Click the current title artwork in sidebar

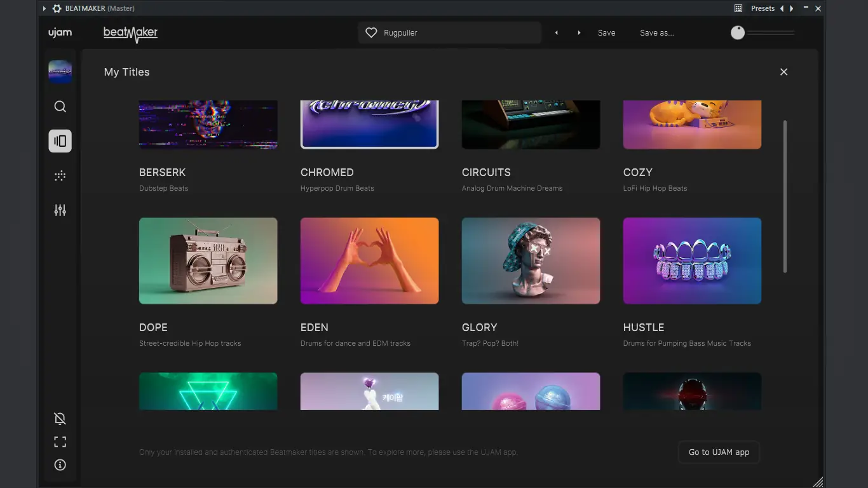(x=60, y=72)
